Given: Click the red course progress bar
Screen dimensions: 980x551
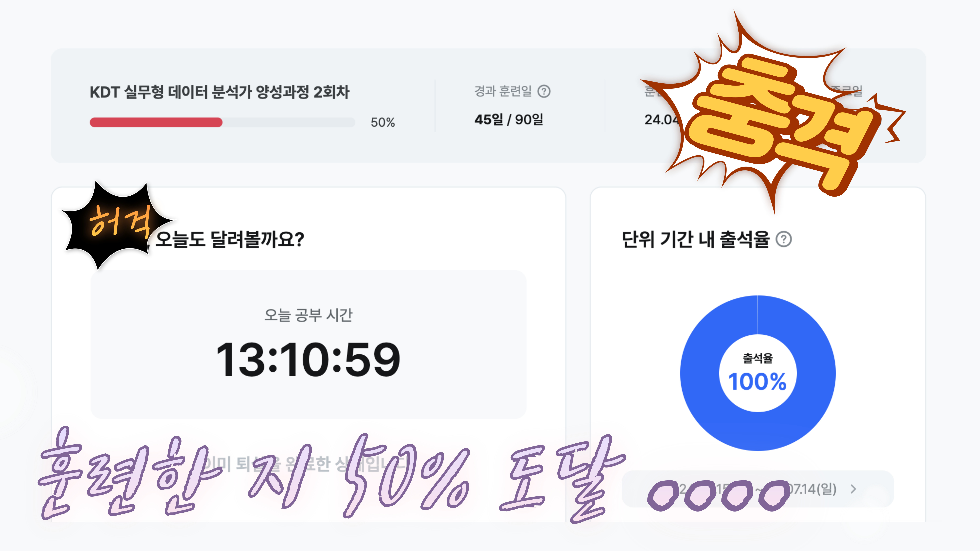Looking at the screenshot, I should pyautogui.click(x=156, y=122).
